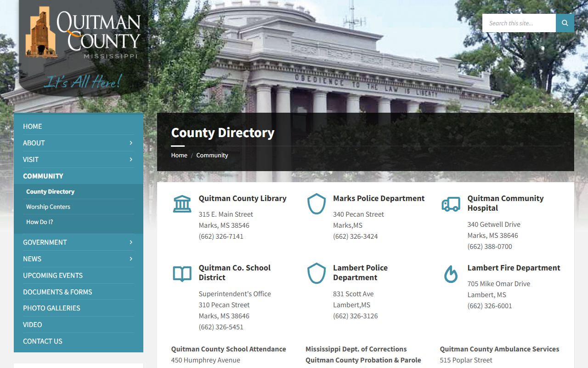Click the Marks Police Department shield icon
This screenshot has width=588, height=368.
point(317,204)
